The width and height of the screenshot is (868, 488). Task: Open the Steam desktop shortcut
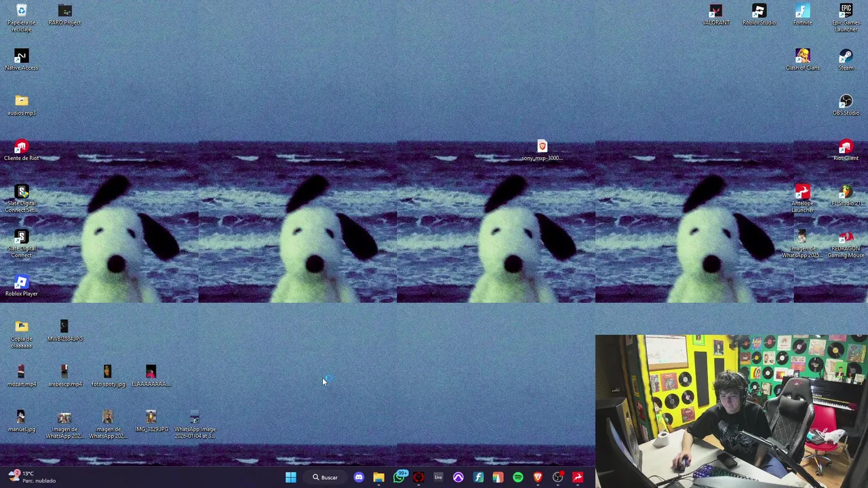(846, 60)
